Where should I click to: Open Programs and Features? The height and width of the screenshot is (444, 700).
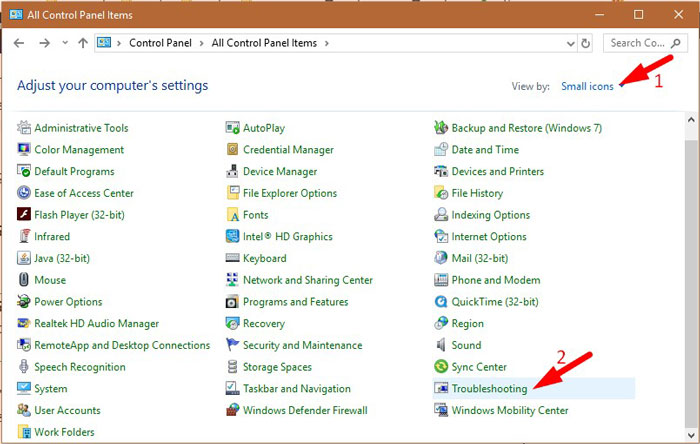click(295, 302)
